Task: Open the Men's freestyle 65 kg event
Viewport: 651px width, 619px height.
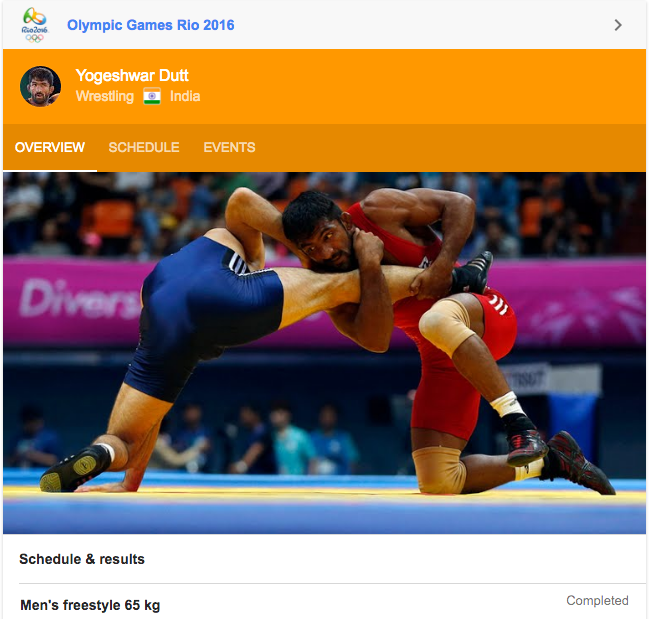Action: pos(90,605)
